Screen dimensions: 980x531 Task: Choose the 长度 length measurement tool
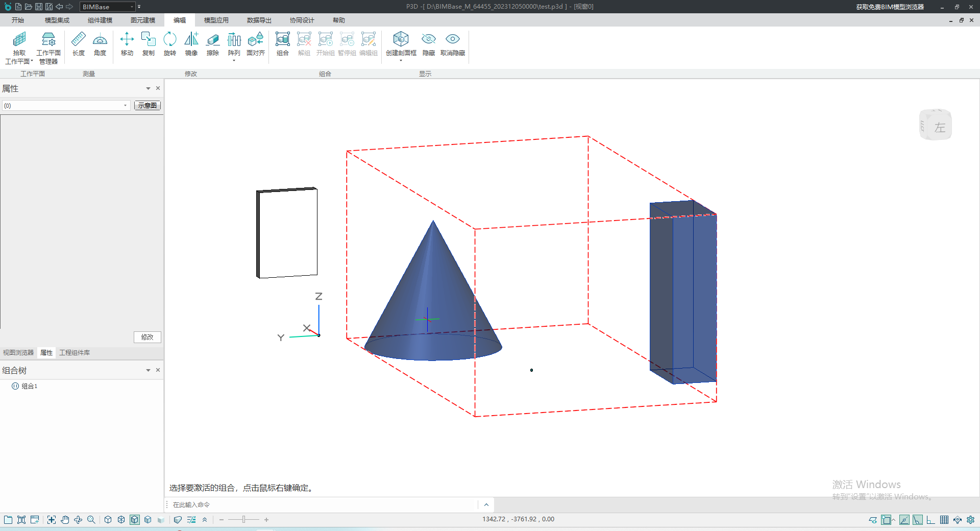pyautogui.click(x=79, y=43)
